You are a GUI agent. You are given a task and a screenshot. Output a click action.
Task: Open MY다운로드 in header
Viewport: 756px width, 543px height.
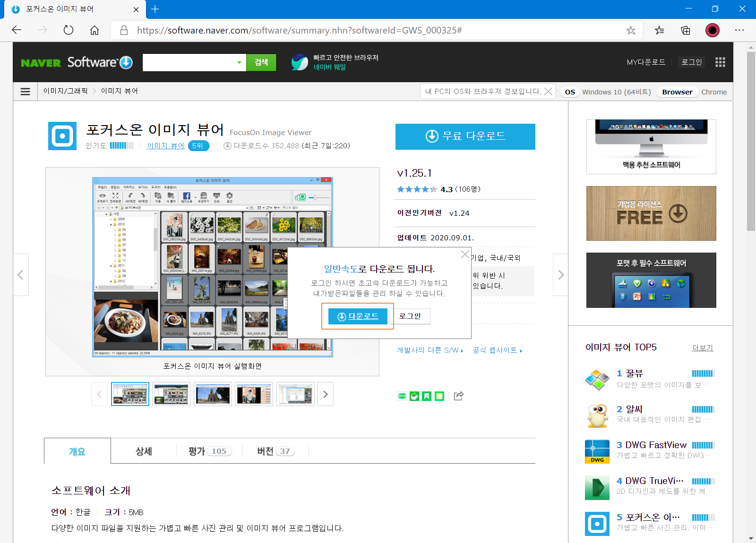[646, 62]
